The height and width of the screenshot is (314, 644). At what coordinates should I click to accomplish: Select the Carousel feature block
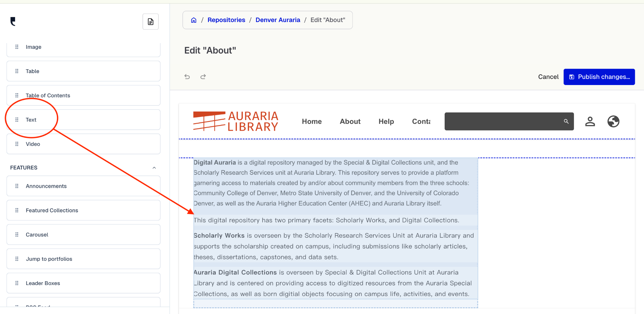(84, 235)
